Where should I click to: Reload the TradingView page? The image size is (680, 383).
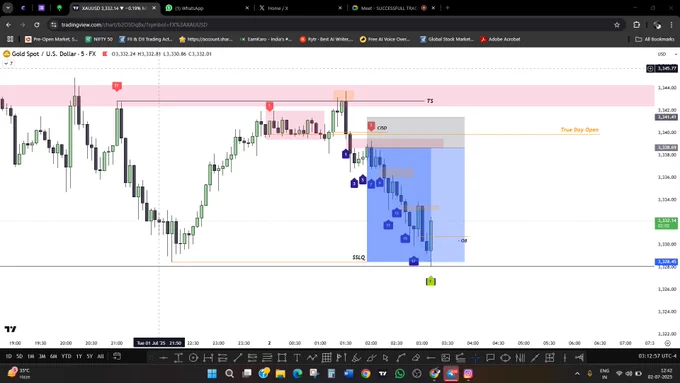pos(37,25)
